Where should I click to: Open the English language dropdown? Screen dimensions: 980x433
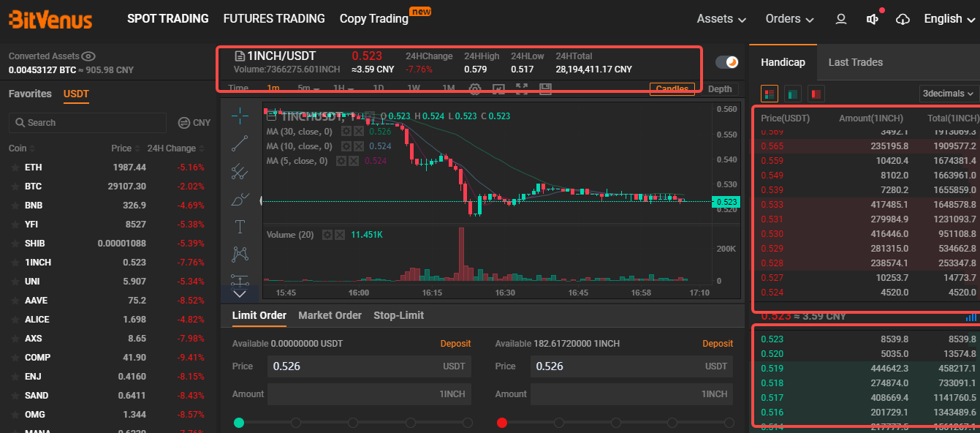949,19
